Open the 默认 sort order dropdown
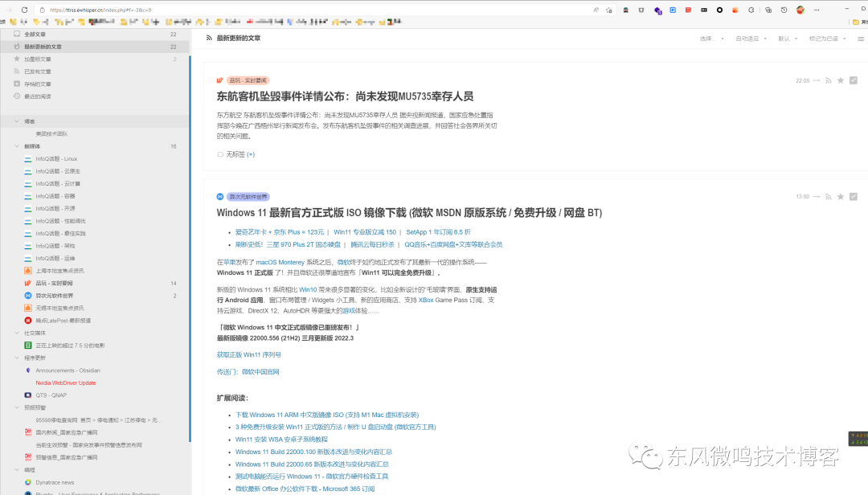This screenshot has width=868, height=495. click(x=788, y=39)
